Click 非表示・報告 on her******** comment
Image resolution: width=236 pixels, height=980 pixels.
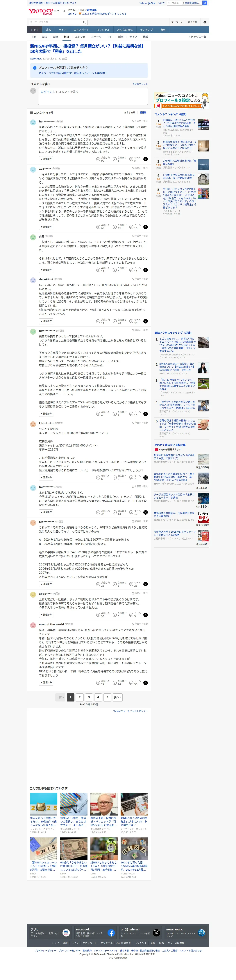point(140,121)
